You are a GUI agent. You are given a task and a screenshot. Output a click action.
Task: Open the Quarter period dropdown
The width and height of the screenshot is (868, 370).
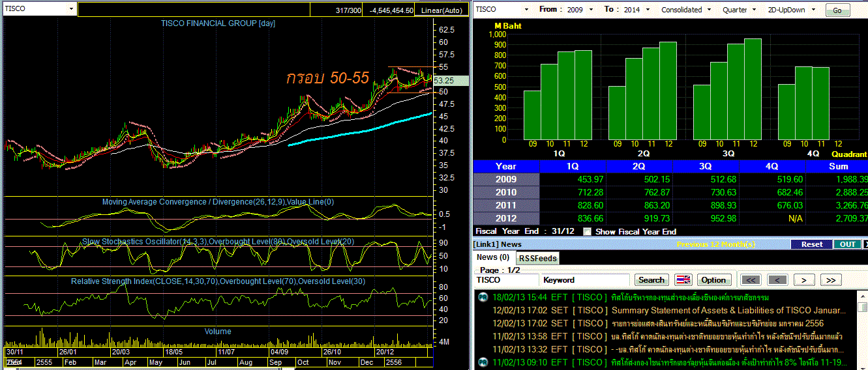755,10
